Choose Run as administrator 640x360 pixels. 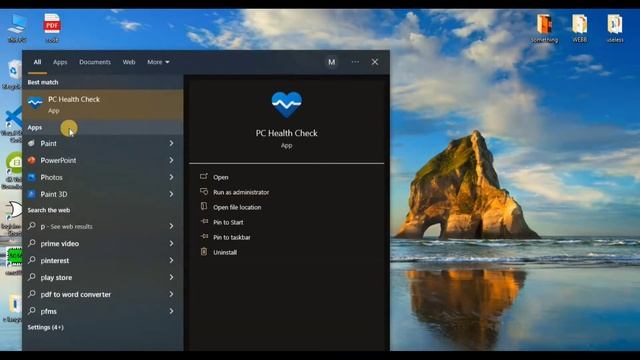click(241, 192)
